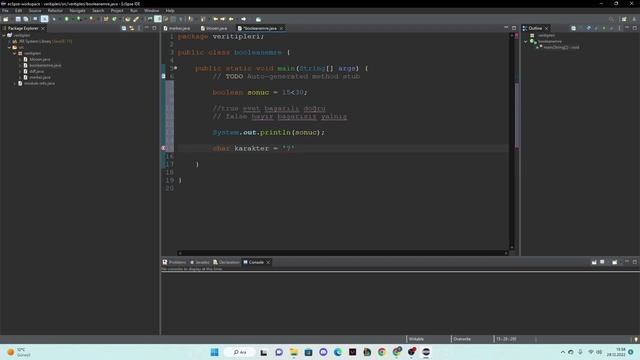Click the 'boolean sonuc = 15<30;' line
The image size is (640, 360).
[x=260, y=92]
